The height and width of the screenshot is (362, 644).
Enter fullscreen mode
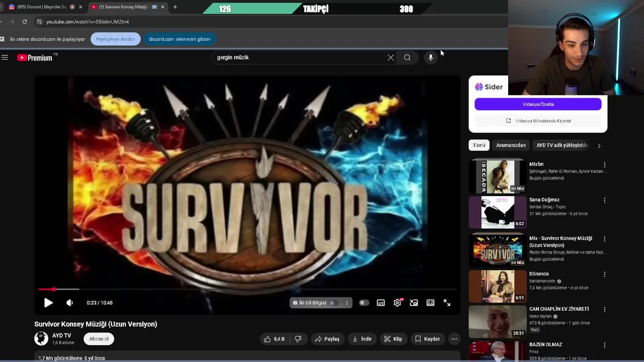(x=447, y=303)
